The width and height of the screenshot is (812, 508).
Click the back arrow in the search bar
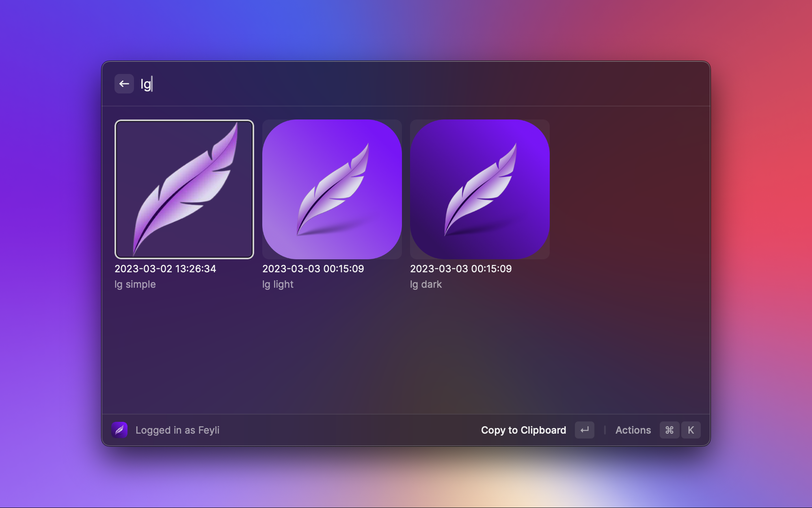click(124, 83)
